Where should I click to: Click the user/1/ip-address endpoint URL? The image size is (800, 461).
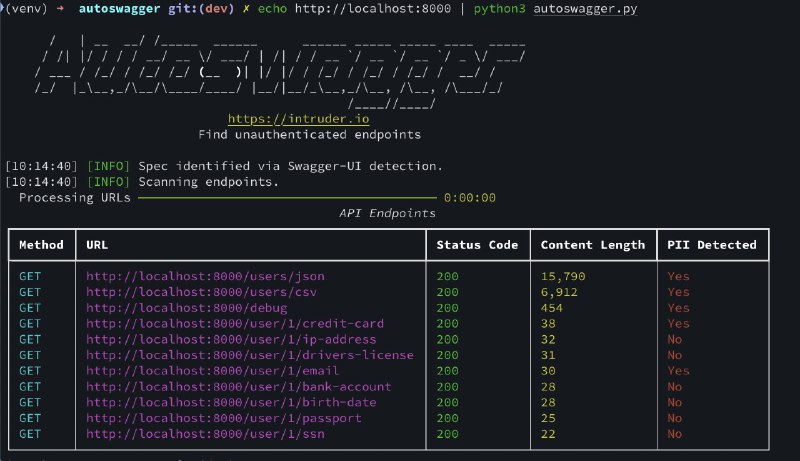(x=231, y=339)
